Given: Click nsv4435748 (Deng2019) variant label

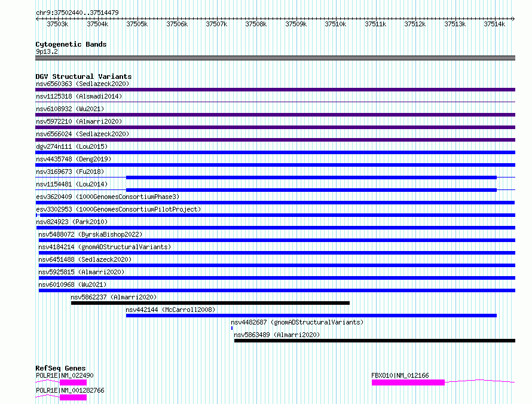Looking at the screenshot, I should click(74, 159).
